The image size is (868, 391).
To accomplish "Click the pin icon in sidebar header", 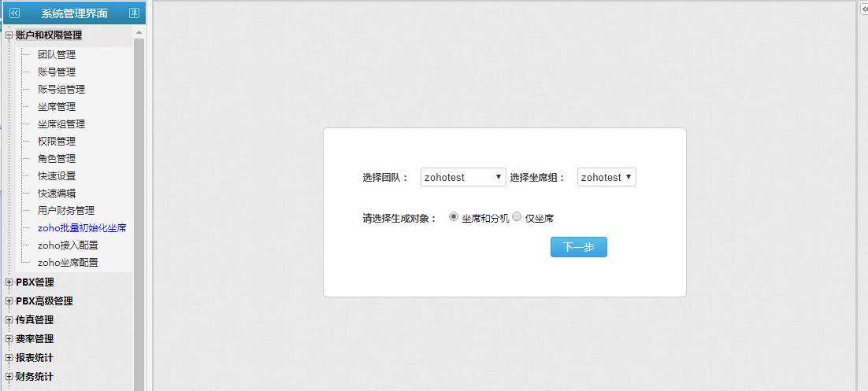I will (134, 13).
